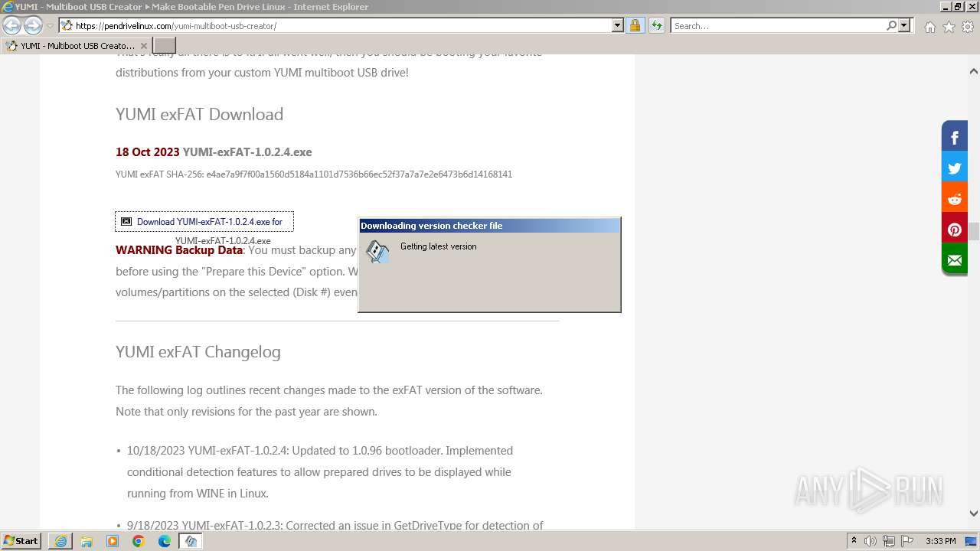The height and width of the screenshot is (551, 980).
Task: Click the Search box in Internet Explorer
Action: pos(777,25)
